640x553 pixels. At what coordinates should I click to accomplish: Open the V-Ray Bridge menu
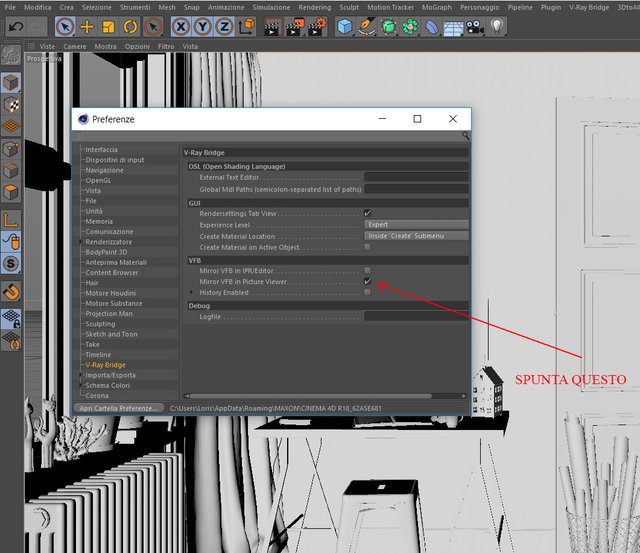pyautogui.click(x=589, y=7)
